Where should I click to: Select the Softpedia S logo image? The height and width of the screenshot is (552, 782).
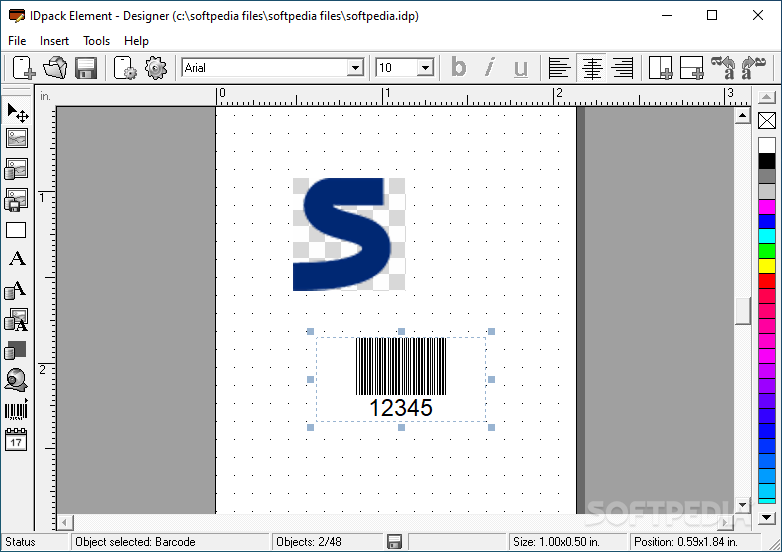coord(349,234)
